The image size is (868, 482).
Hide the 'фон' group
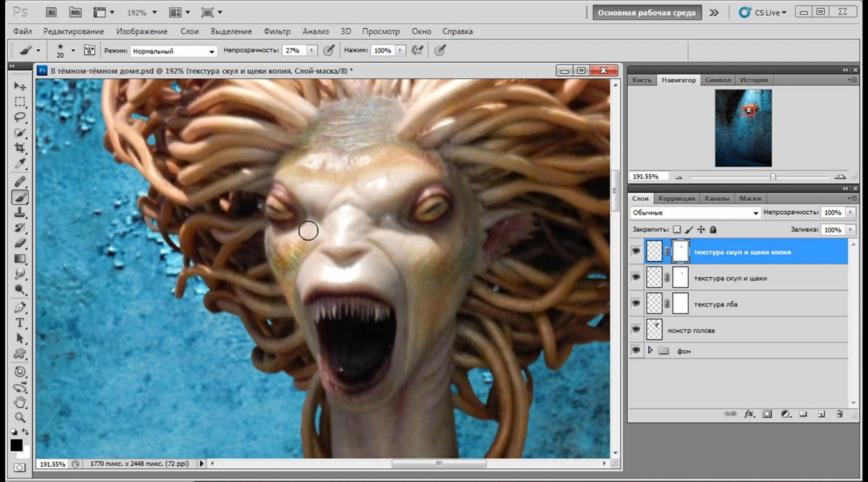[x=636, y=350]
